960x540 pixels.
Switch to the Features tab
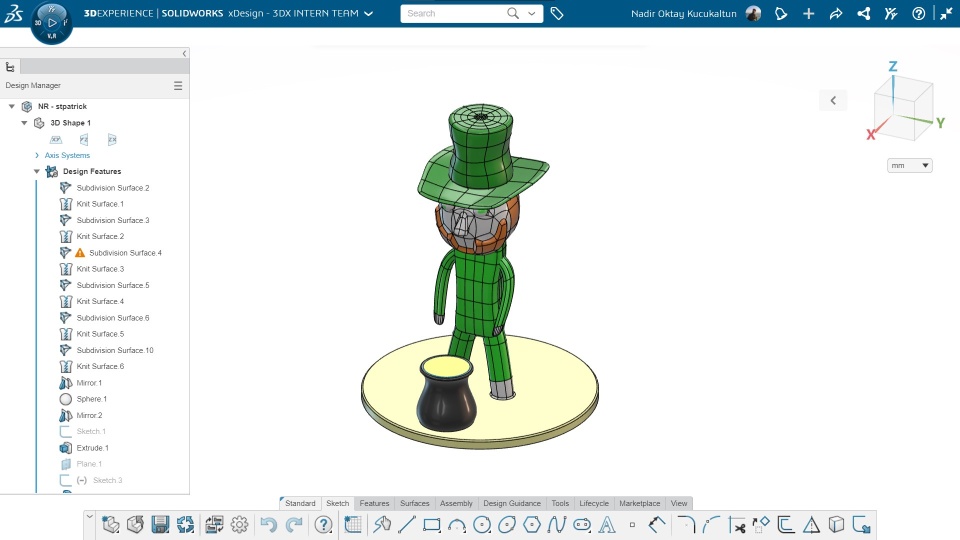pyautogui.click(x=374, y=503)
